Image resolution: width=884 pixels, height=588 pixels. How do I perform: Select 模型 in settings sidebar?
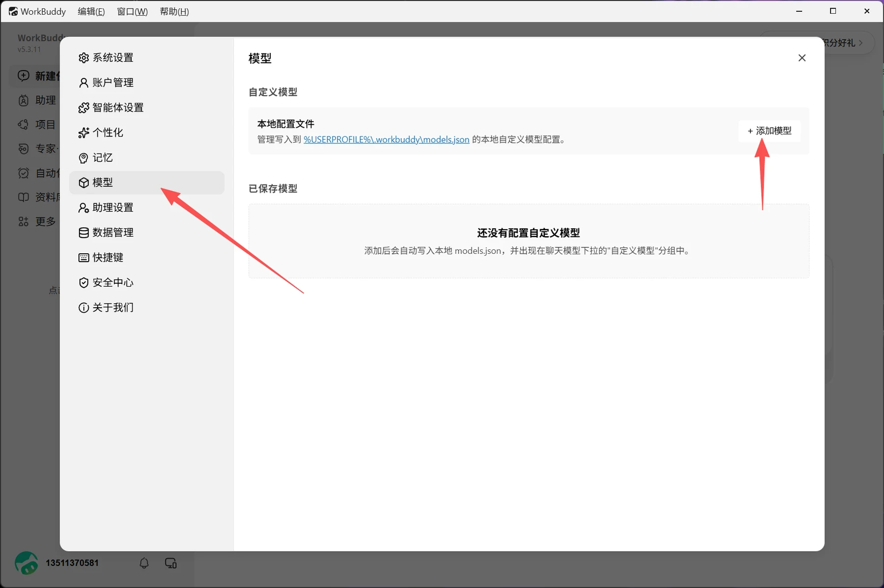(146, 183)
